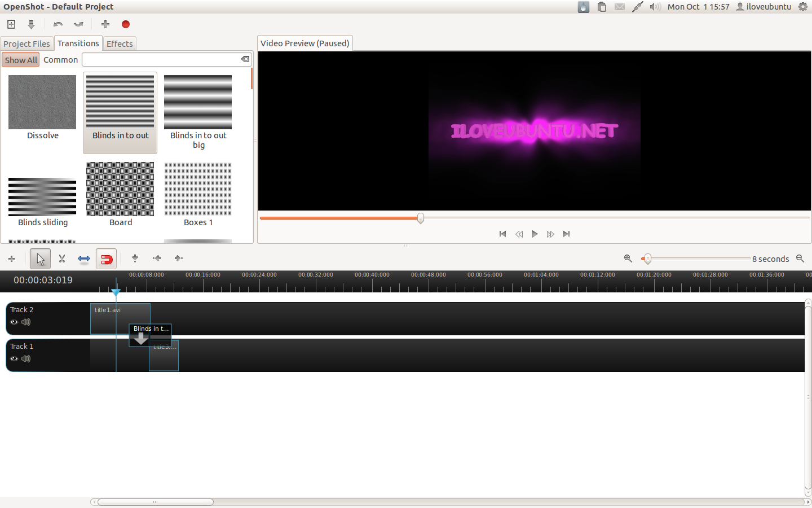Click the Add Track plus icon
Viewport: 812px width, 508px height.
point(11,259)
